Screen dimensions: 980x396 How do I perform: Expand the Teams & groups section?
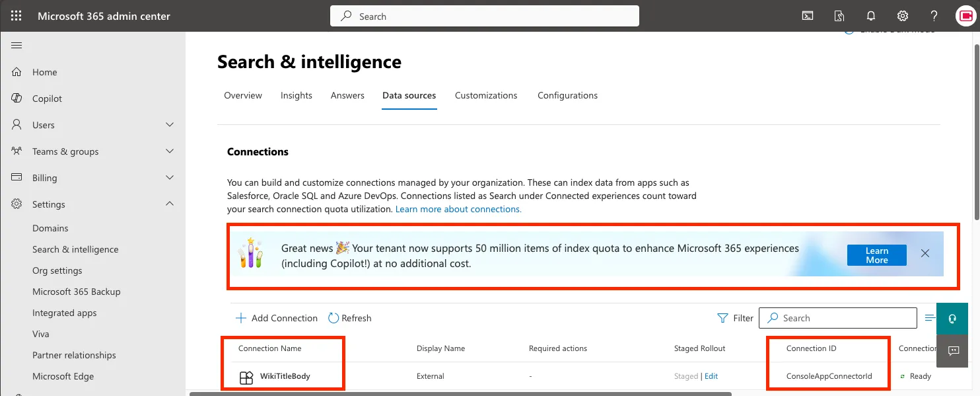170,151
